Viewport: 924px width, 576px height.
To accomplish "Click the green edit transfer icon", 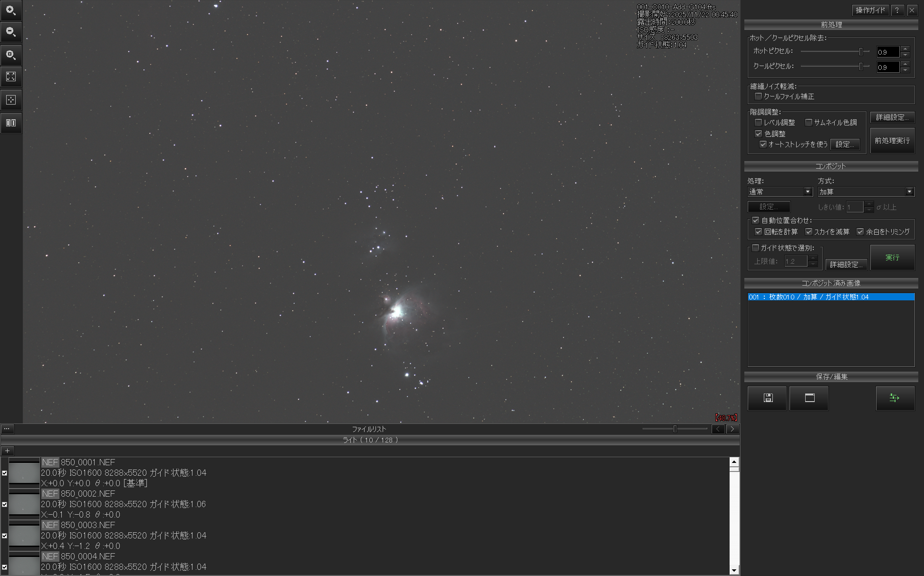I will click(895, 398).
